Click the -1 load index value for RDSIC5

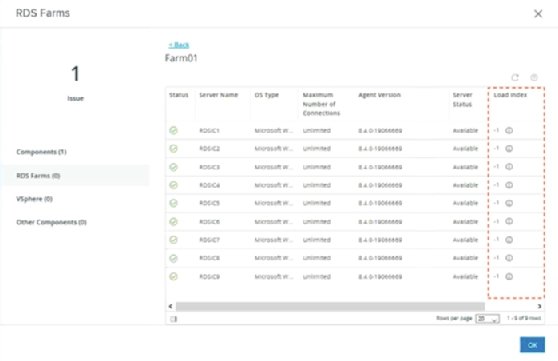(496, 203)
